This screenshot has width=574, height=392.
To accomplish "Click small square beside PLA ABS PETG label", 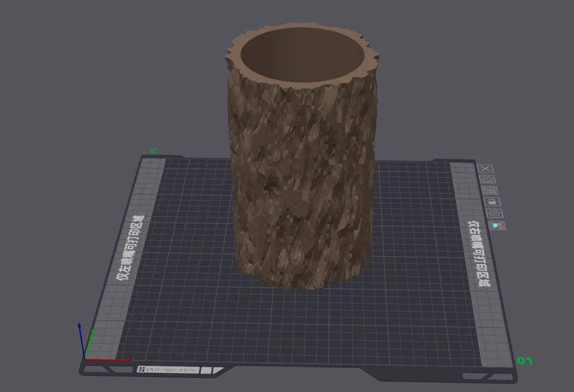I will [x=206, y=370].
